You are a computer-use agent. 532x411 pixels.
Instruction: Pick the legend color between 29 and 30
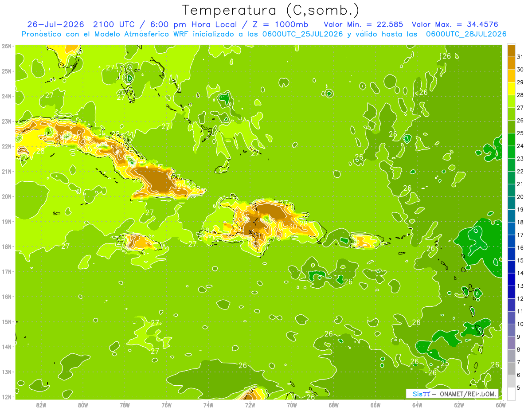click(x=511, y=76)
